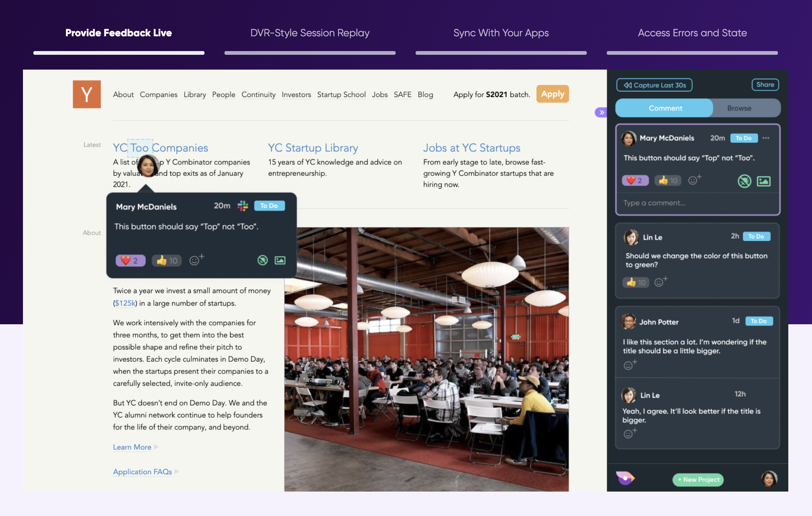812x516 pixels.
Task: Click the Capture Last 30s button
Action: point(654,85)
